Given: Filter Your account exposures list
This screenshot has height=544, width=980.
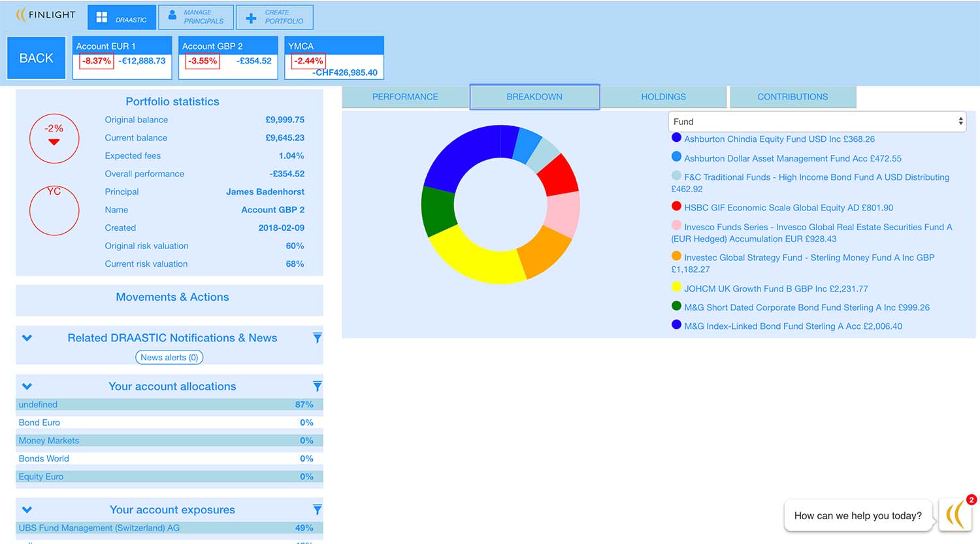Looking at the screenshot, I should point(317,510).
